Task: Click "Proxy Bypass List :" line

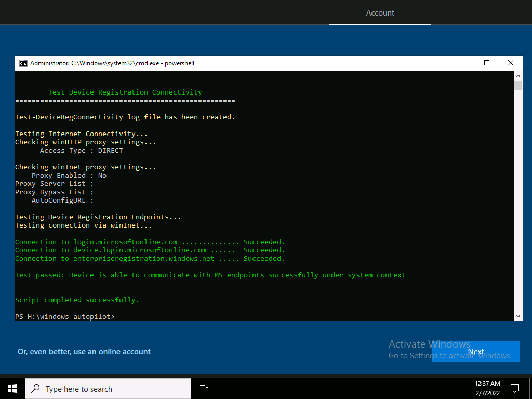Action: tap(54, 192)
